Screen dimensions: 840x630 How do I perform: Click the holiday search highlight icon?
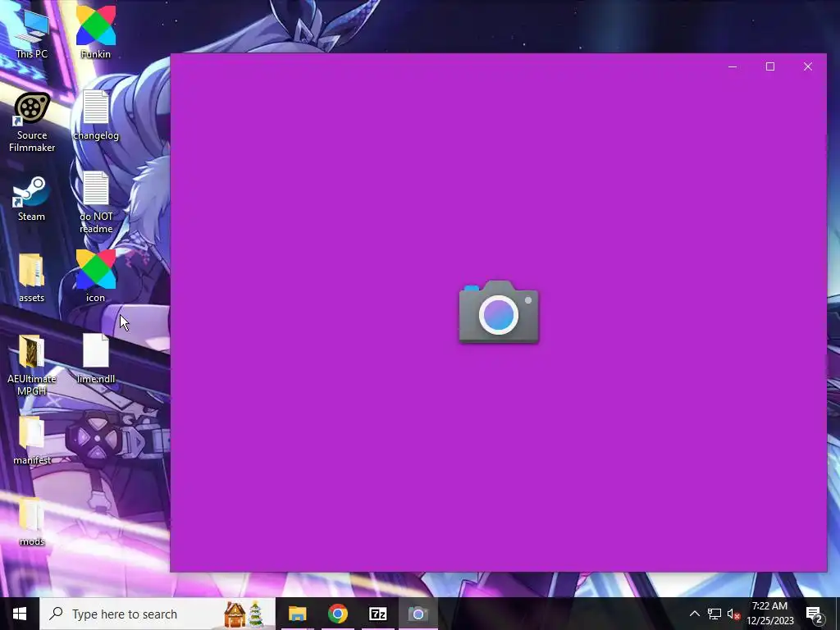pyautogui.click(x=244, y=614)
